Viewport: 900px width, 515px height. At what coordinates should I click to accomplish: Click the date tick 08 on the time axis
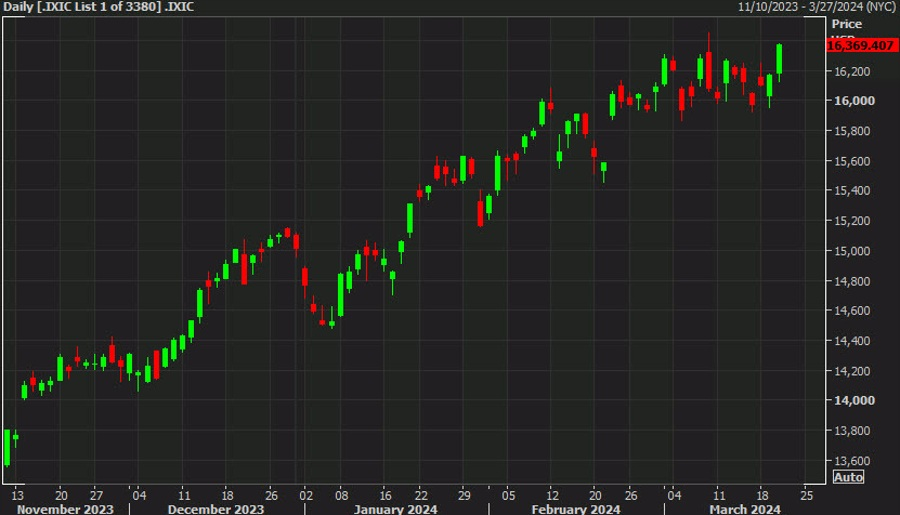(x=342, y=495)
